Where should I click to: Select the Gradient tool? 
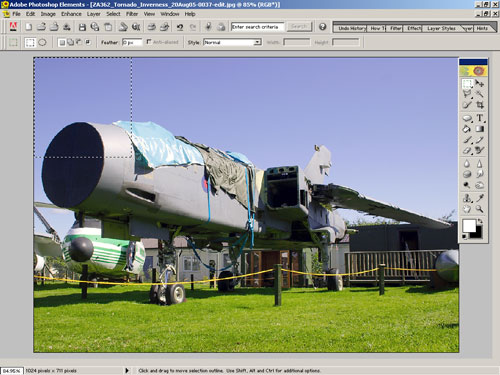pyautogui.click(x=480, y=129)
